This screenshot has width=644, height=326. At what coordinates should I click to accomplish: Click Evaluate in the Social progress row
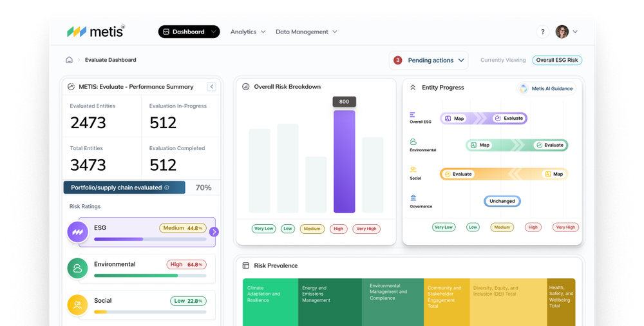point(458,175)
